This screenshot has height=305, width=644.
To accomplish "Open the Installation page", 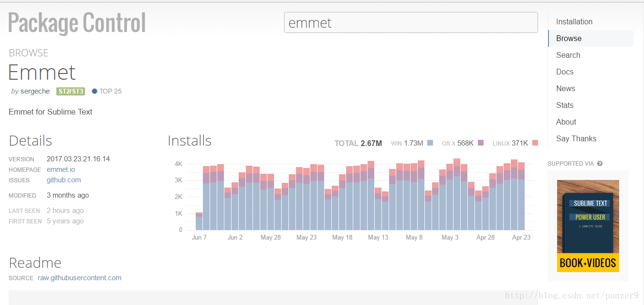I will 574,21.
